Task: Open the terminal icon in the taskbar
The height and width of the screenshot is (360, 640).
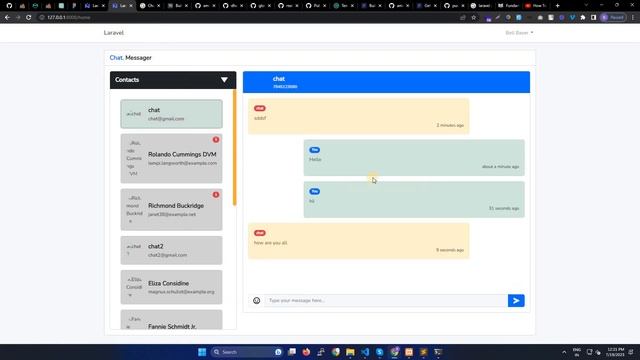Action: tap(438, 352)
